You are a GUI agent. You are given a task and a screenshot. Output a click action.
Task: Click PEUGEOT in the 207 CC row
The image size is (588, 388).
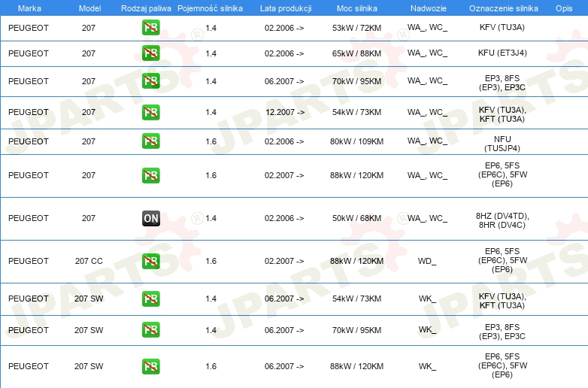click(x=29, y=261)
